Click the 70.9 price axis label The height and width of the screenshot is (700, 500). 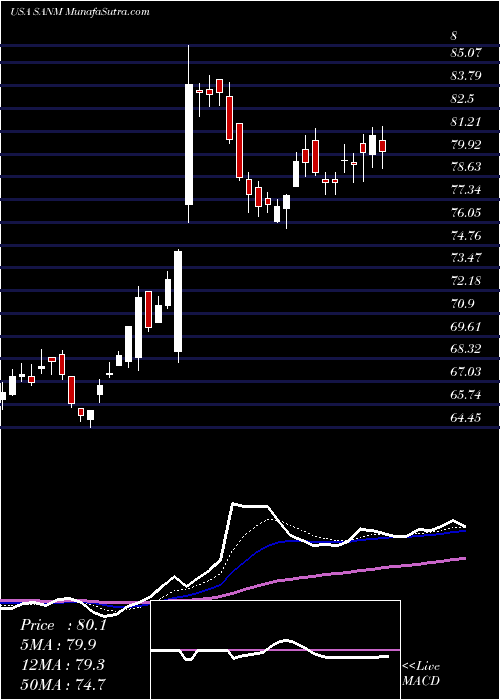pos(463,304)
